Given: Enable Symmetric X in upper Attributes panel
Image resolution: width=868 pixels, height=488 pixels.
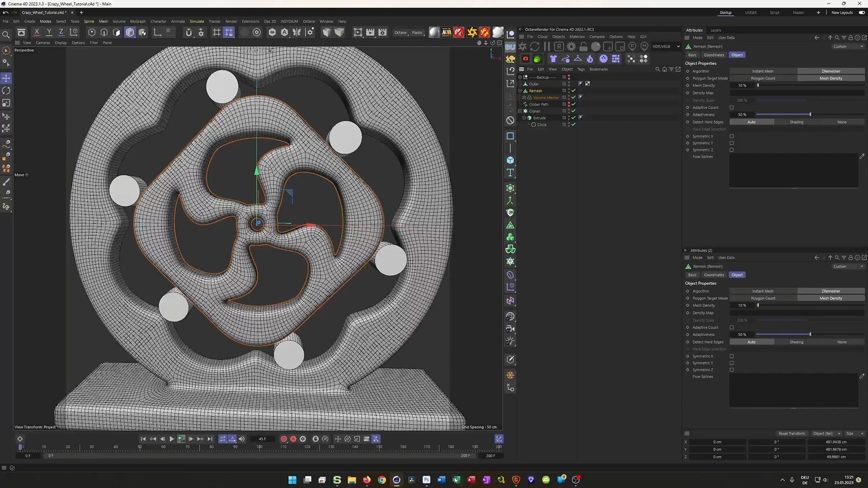Looking at the screenshot, I should (731, 136).
